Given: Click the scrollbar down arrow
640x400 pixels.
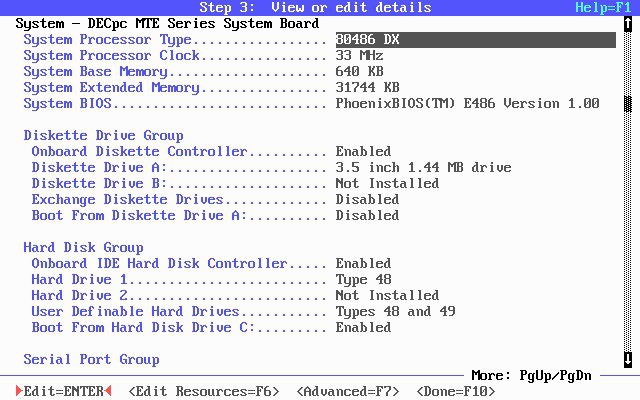Looking at the screenshot, I should (x=628, y=360).
